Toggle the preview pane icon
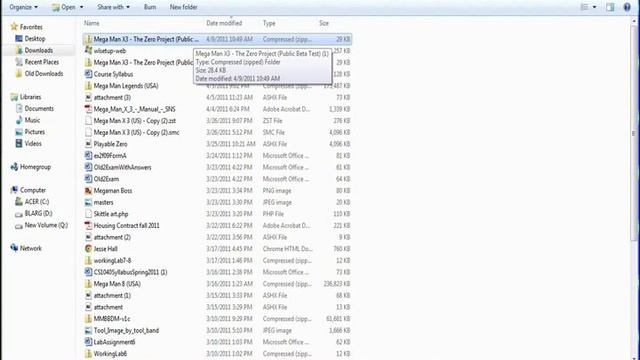 610,7
